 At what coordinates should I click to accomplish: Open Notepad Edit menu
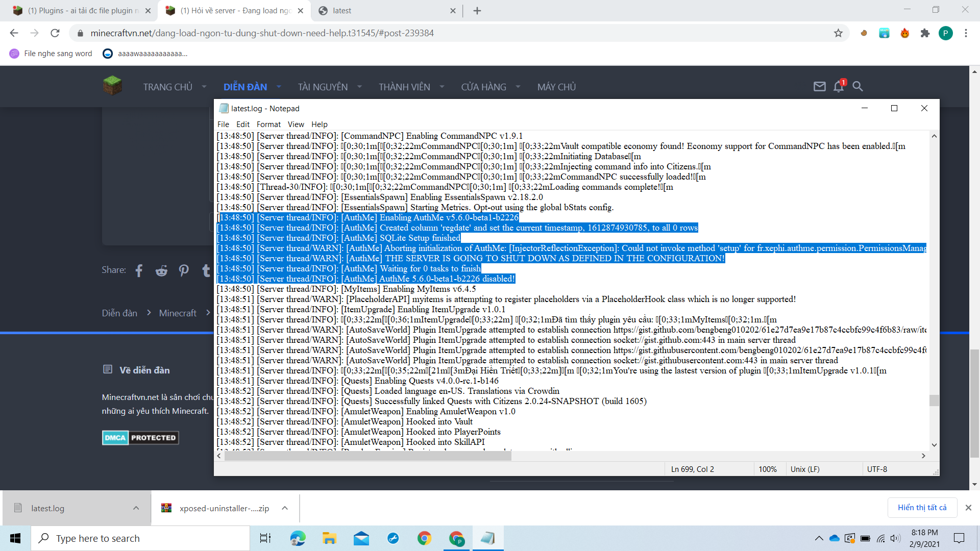(x=242, y=124)
